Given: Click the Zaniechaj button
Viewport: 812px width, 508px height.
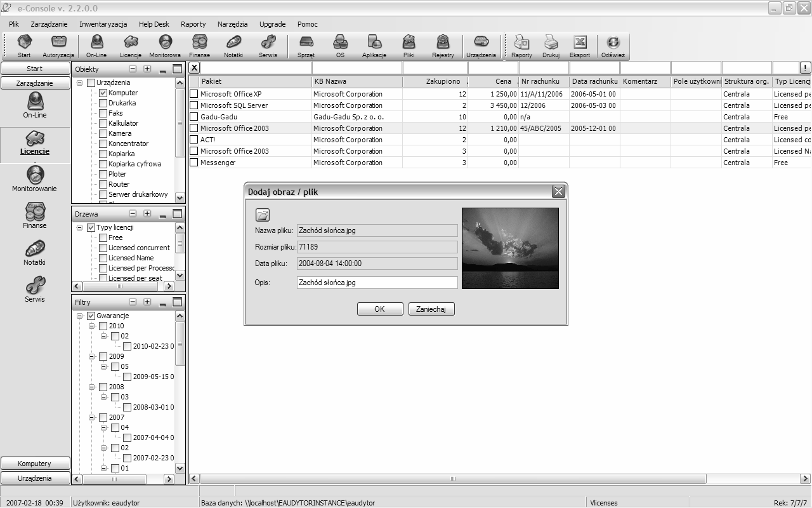Looking at the screenshot, I should (431, 309).
